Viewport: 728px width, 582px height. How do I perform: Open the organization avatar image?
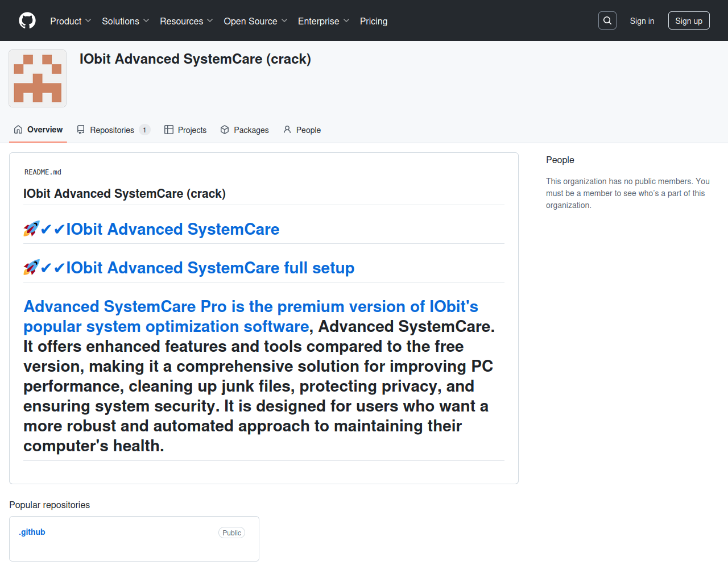[x=38, y=78]
